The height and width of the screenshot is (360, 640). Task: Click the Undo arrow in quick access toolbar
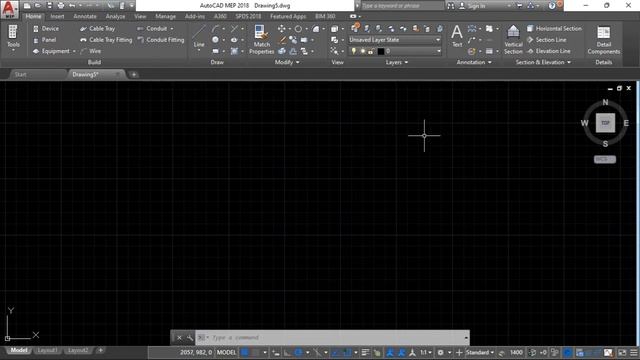[x=72, y=6]
